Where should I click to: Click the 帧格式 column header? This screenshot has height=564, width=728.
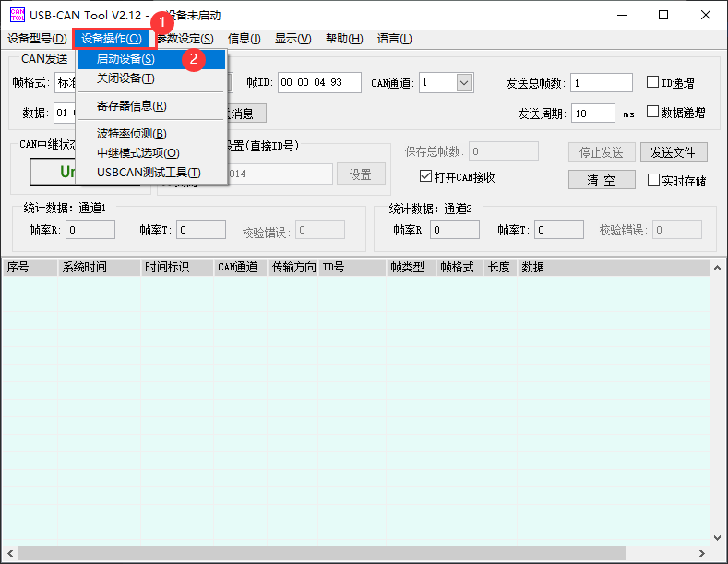459,267
